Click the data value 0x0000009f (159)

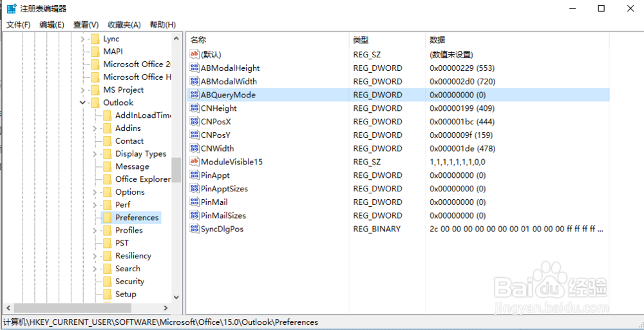[x=461, y=135]
